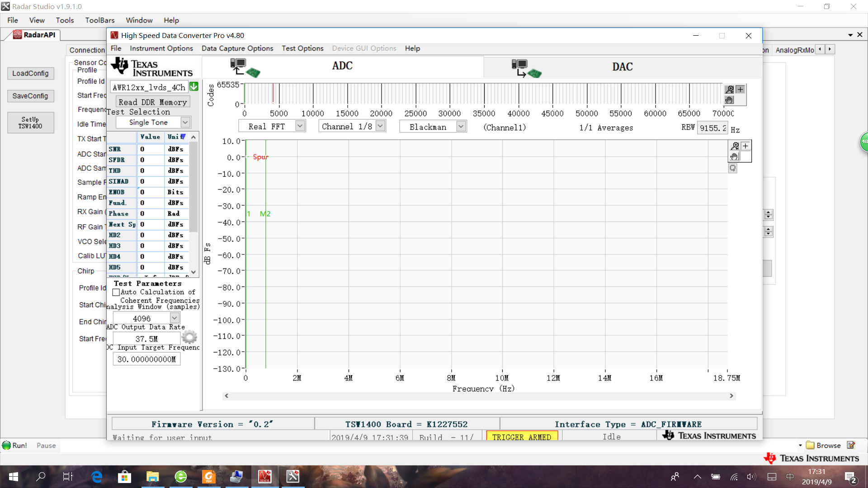Click the SetUp TSW1400 button

30,123
